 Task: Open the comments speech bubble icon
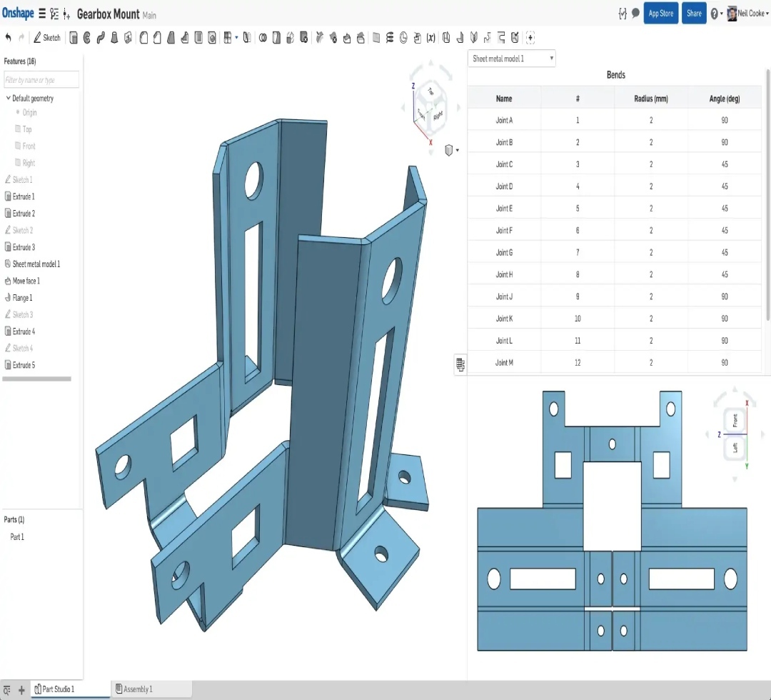pos(635,14)
